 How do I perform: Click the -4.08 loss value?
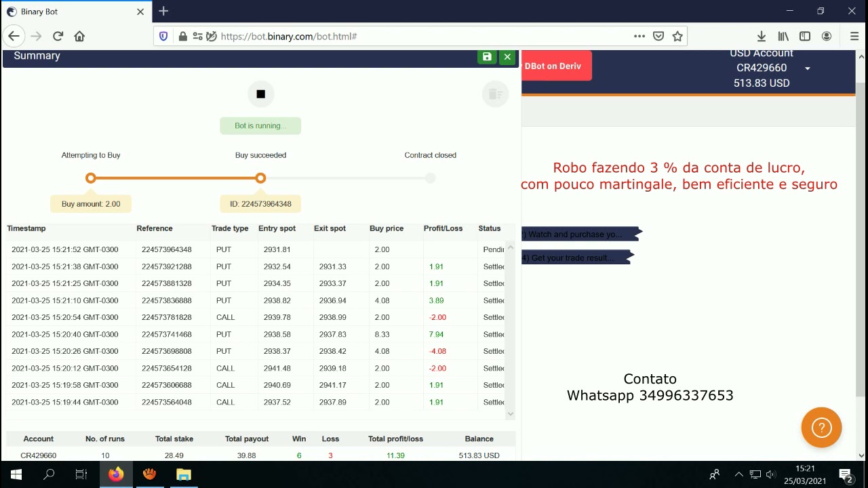[437, 351]
